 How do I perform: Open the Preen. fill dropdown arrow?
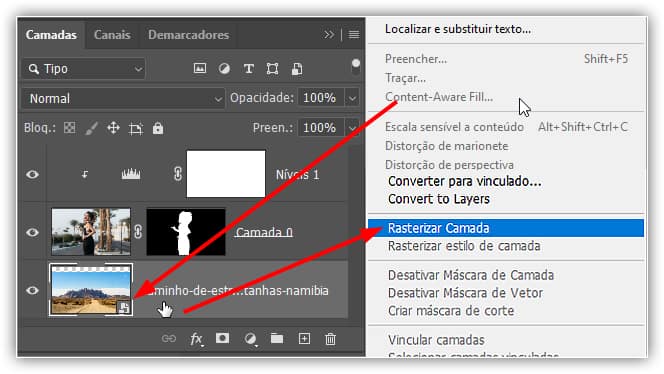coord(352,128)
